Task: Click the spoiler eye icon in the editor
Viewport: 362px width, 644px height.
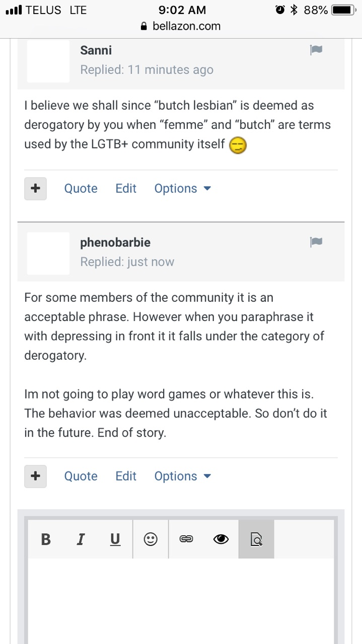Action: tap(221, 539)
